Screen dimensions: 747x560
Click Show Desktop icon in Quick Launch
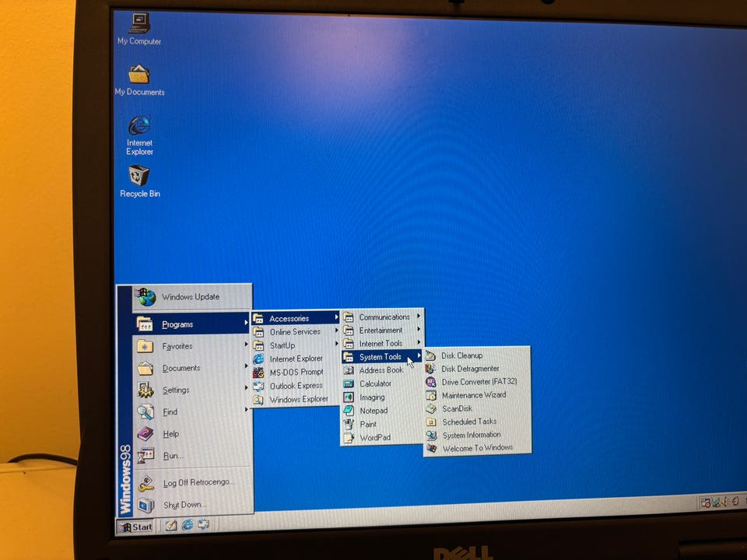point(171,525)
